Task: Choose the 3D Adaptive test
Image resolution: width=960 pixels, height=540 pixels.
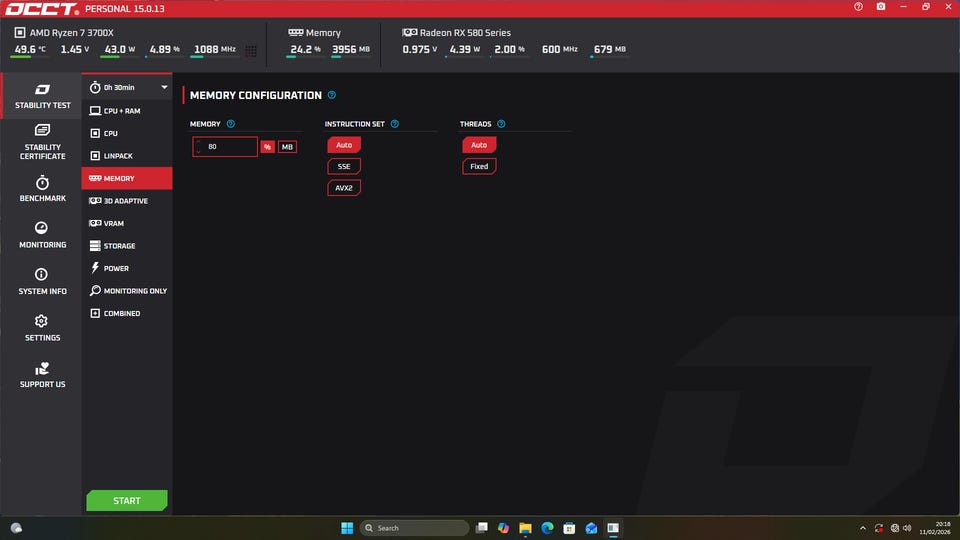Action: 127,201
